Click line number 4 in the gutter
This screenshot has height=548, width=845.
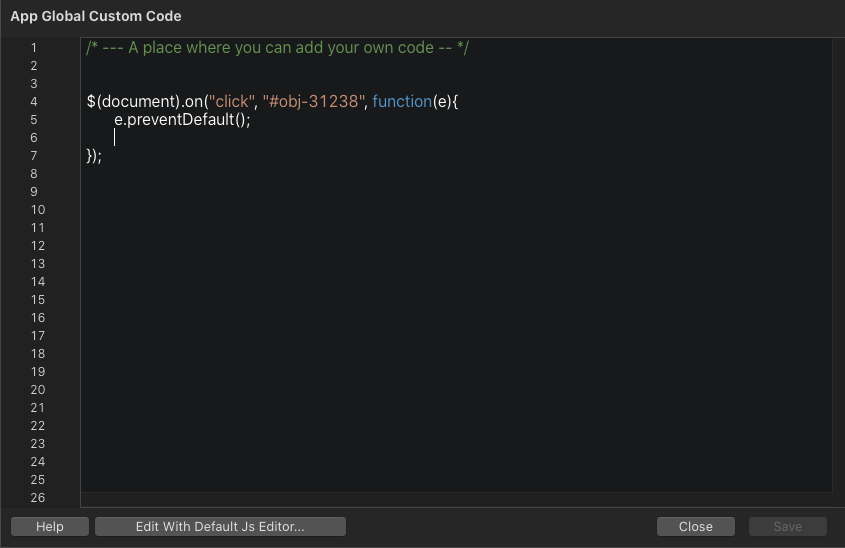(x=34, y=102)
